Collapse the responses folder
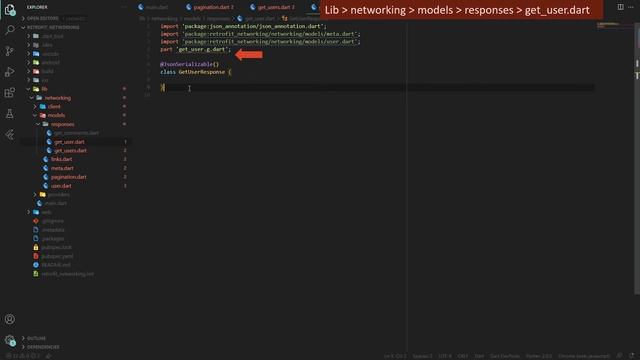Screen dimensions: 640x360 coord(62,124)
